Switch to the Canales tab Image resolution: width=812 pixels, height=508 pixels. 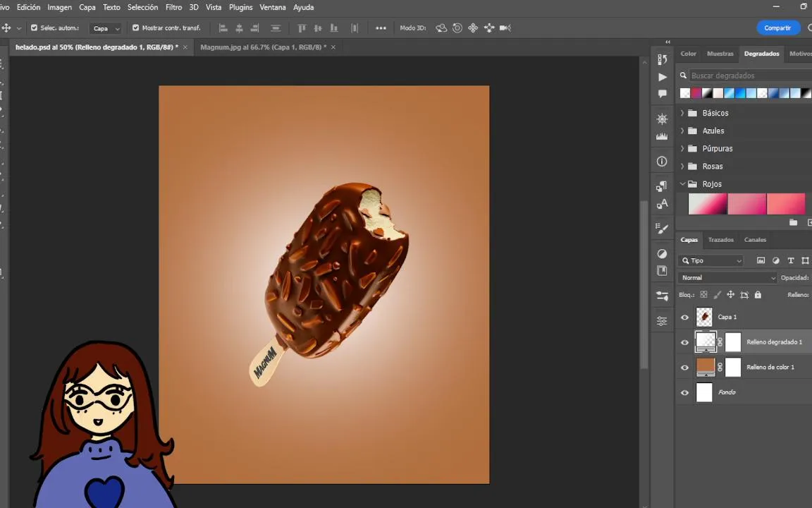point(755,239)
